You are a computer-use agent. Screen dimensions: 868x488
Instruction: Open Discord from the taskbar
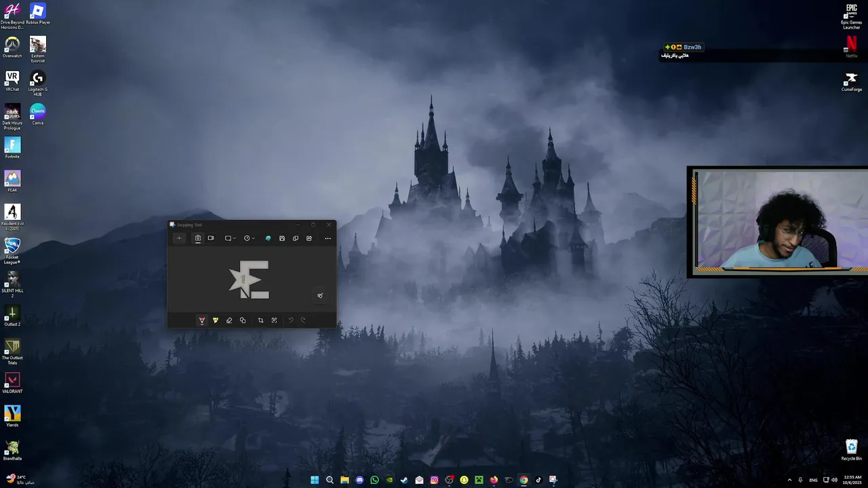(359, 480)
